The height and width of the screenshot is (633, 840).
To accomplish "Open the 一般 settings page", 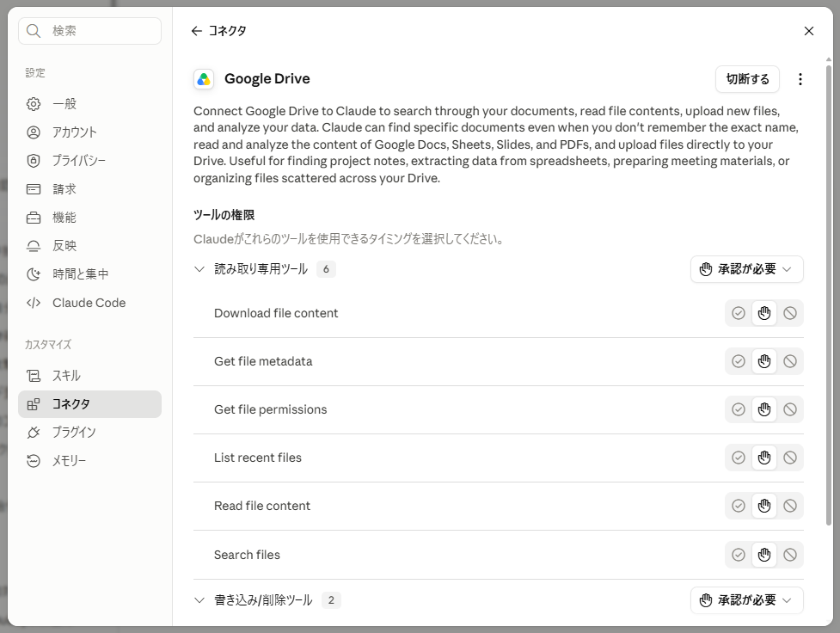I will pyautogui.click(x=89, y=104).
